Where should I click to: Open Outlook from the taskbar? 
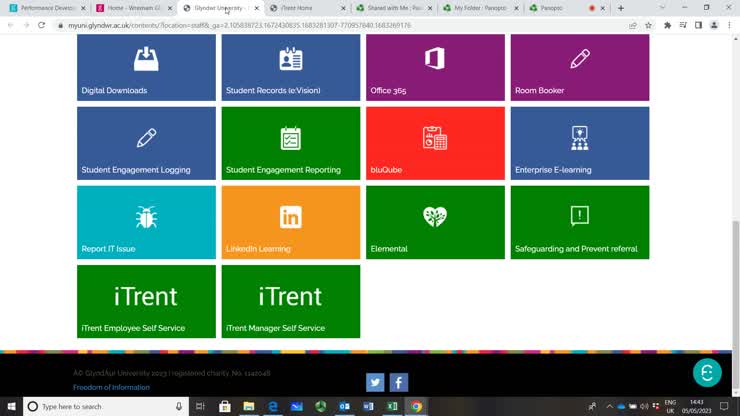click(x=345, y=406)
